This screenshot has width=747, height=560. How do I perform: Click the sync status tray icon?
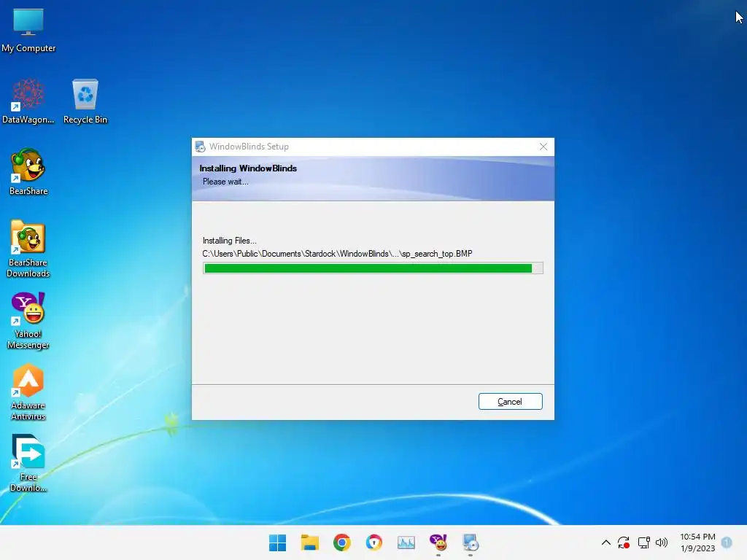pyautogui.click(x=624, y=542)
